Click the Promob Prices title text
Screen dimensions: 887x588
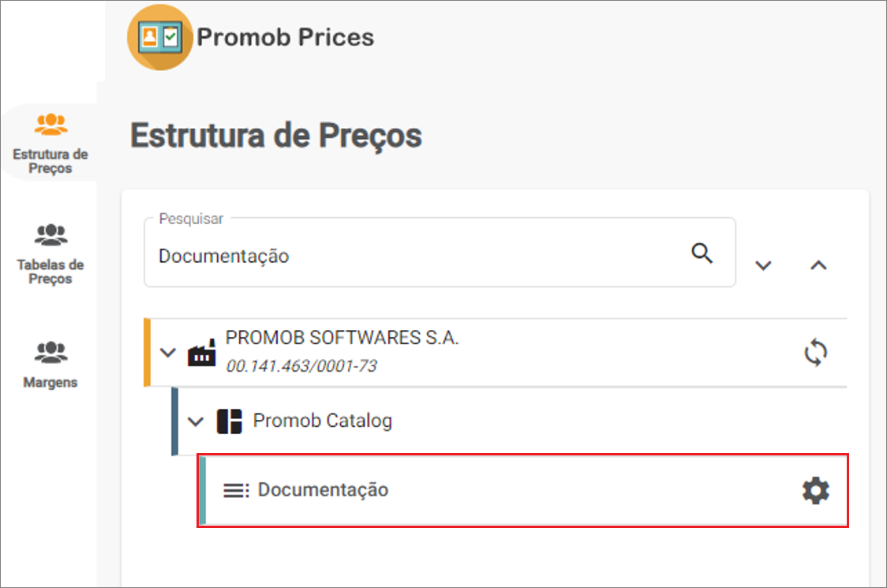(285, 37)
